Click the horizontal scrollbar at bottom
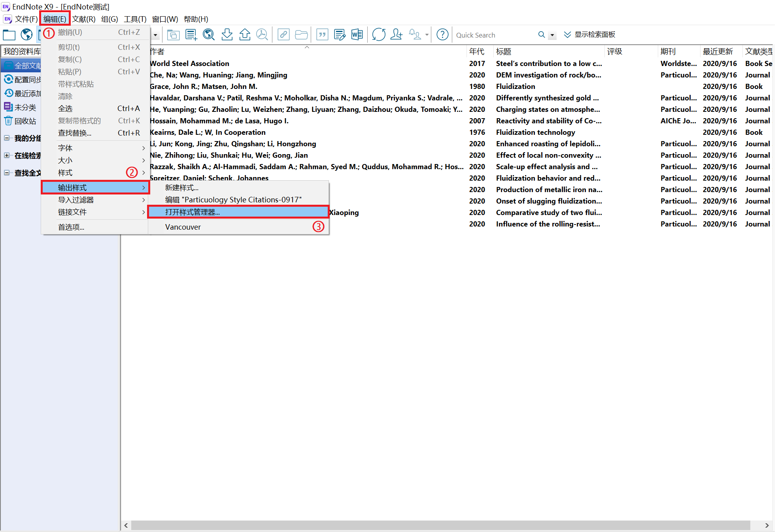The height and width of the screenshot is (532, 778). 440,525
